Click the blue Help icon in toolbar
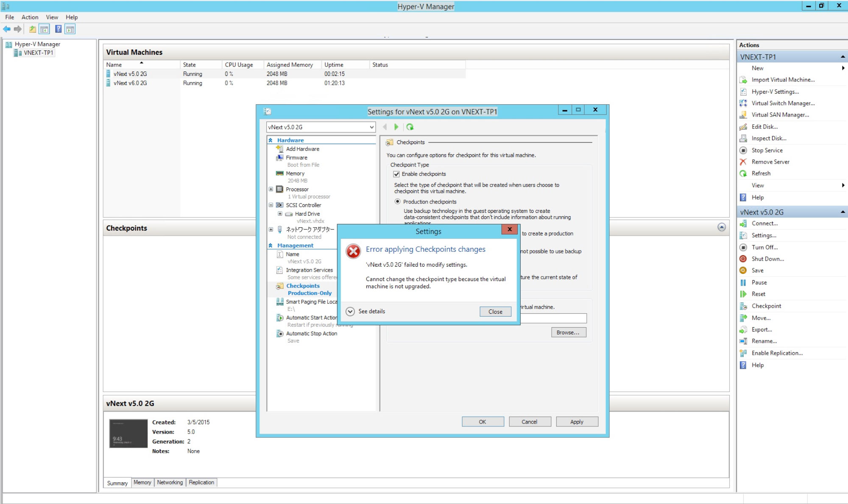This screenshot has width=848, height=504. 59,29
